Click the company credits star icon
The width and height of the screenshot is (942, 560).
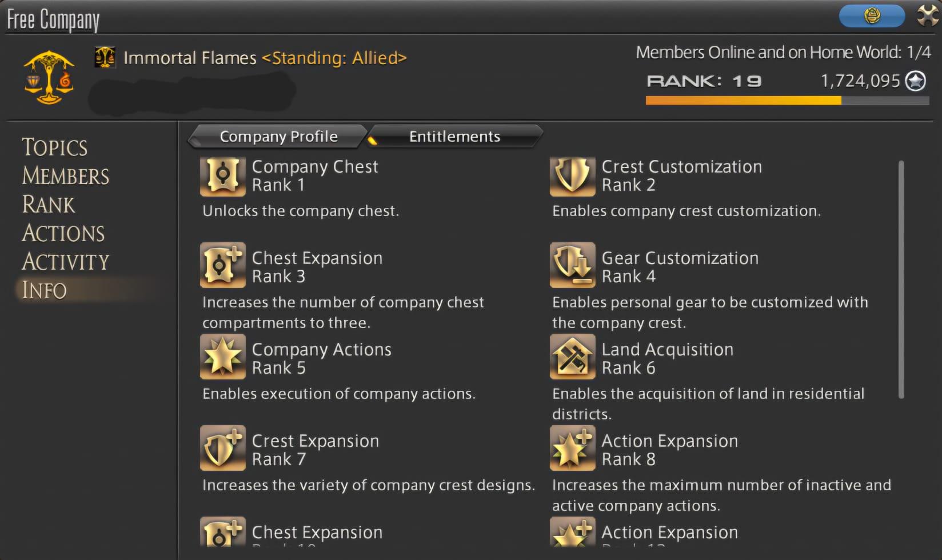point(916,81)
